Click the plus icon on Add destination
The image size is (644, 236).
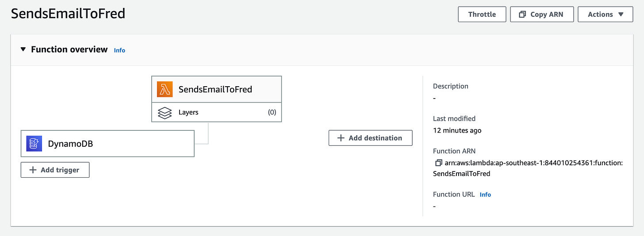click(341, 138)
